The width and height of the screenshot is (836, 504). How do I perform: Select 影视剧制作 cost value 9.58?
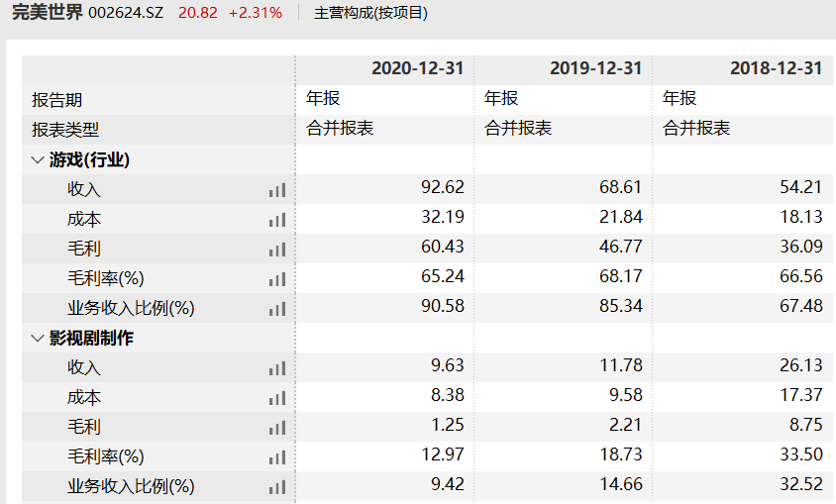coord(625,395)
